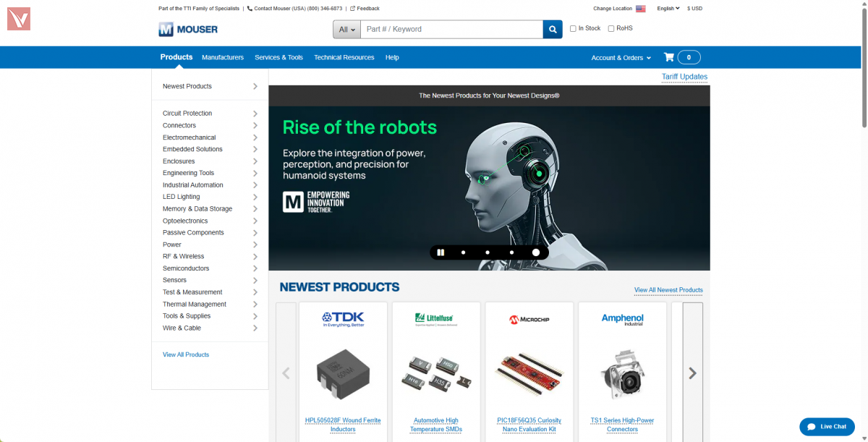Focus the Part # / Keyword field
Viewport: 868px width, 442px height.
click(451, 29)
